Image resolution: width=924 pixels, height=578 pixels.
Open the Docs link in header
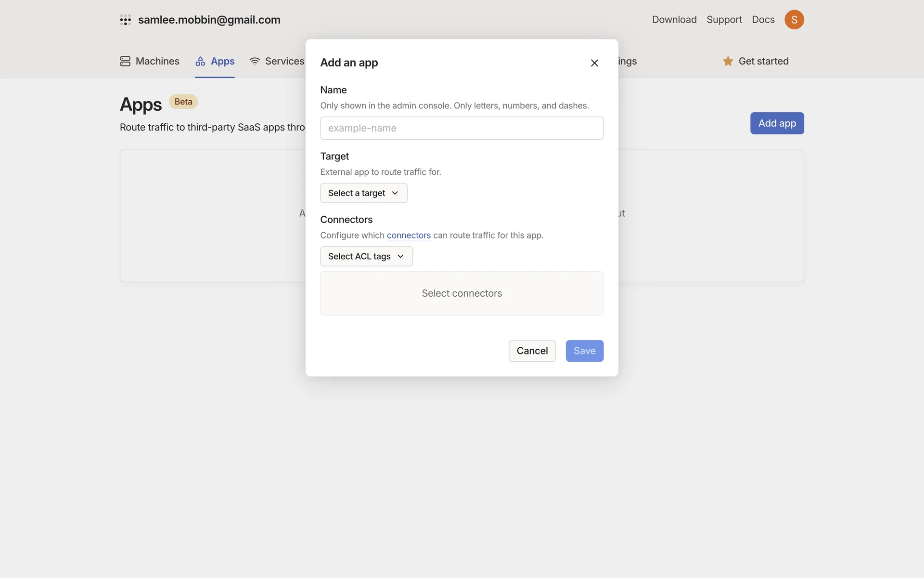click(x=763, y=20)
